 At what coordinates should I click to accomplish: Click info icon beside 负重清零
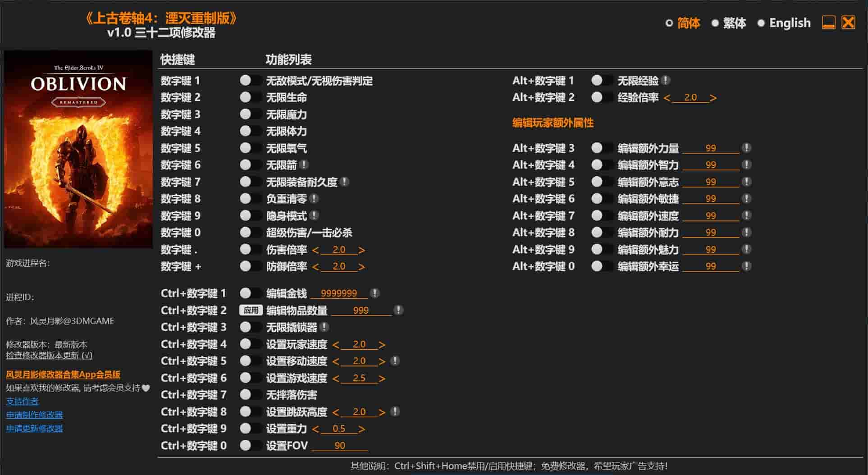pos(314,199)
